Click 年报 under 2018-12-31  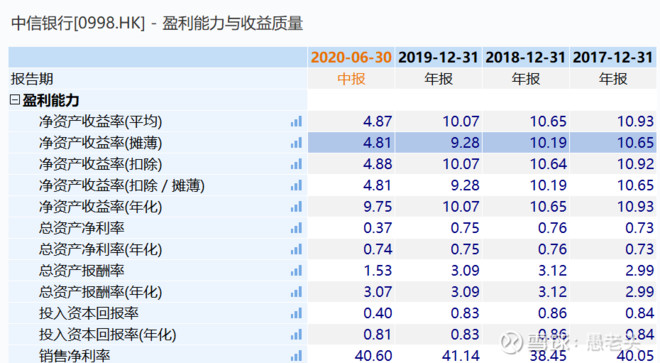tap(525, 79)
